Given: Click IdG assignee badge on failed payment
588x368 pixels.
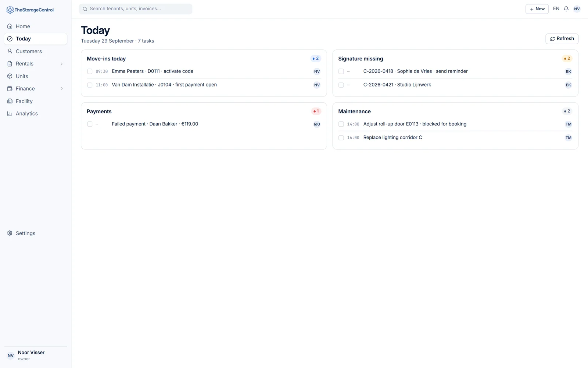Looking at the screenshot, I should pyautogui.click(x=317, y=124).
